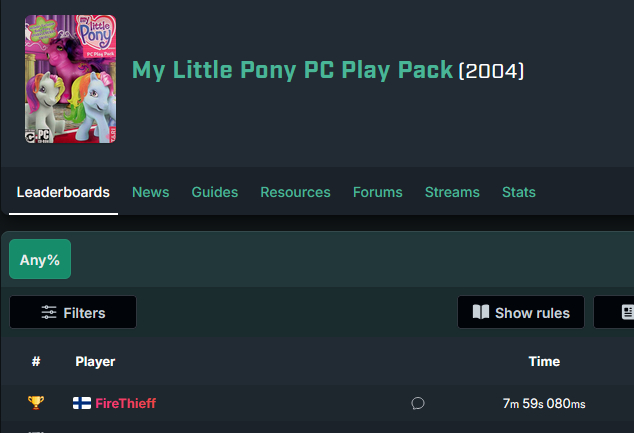This screenshot has width=634, height=433.
Task: Click the partially visible icon button right of Show rules
Action: click(616, 312)
